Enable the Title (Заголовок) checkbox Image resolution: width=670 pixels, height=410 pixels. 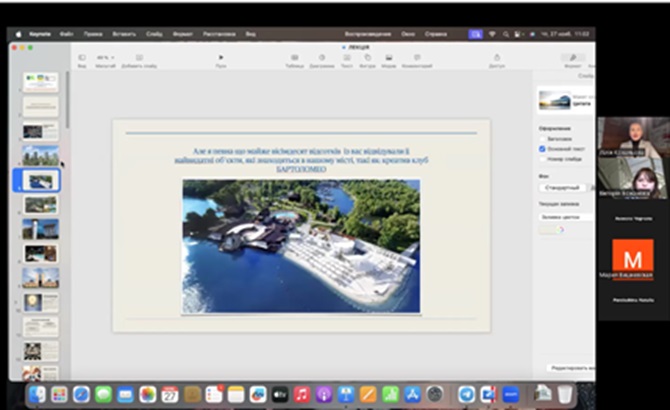click(542, 138)
